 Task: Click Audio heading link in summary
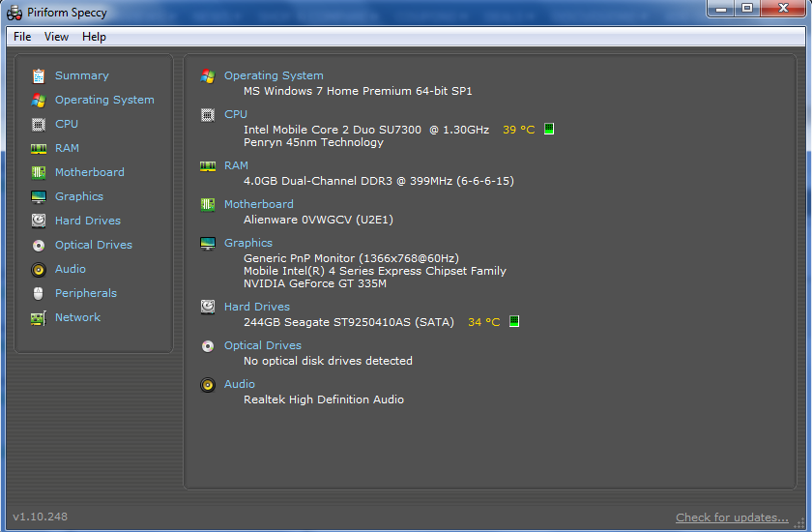pos(240,384)
